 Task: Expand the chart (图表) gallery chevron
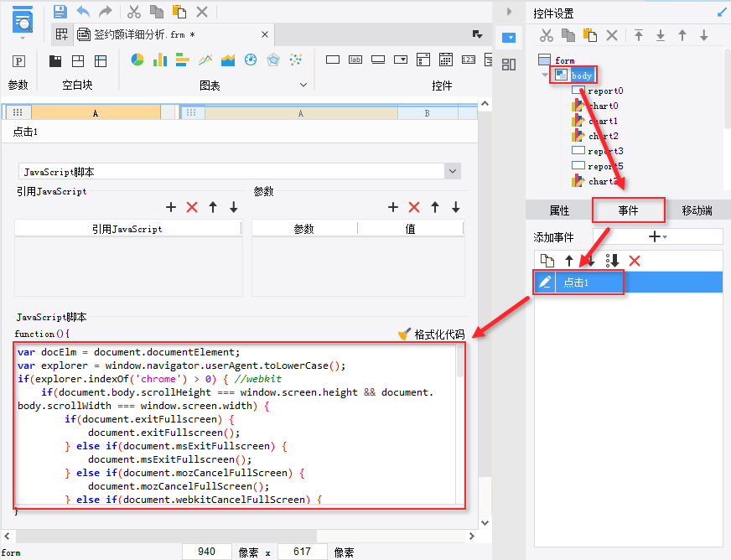[303, 85]
